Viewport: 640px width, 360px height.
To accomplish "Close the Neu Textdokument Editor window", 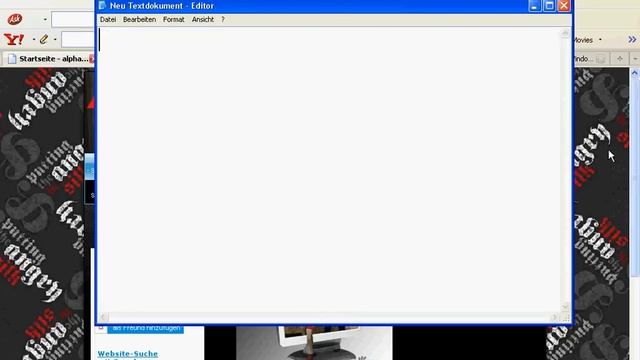I will click(x=564, y=6).
